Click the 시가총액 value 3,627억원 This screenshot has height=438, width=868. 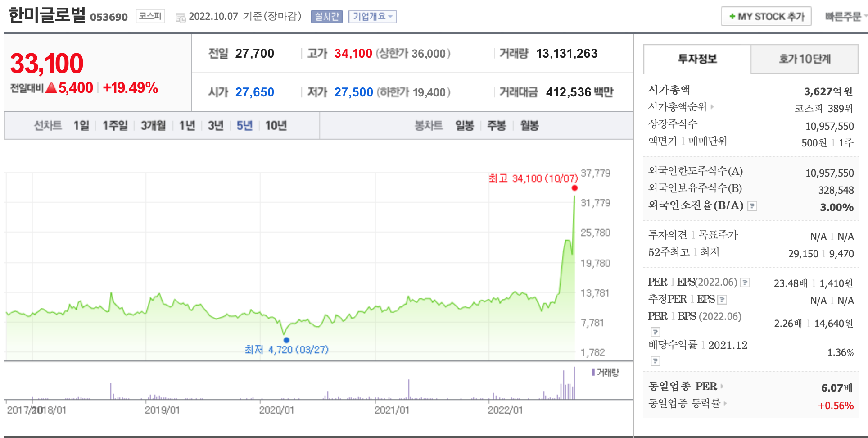pos(828,91)
